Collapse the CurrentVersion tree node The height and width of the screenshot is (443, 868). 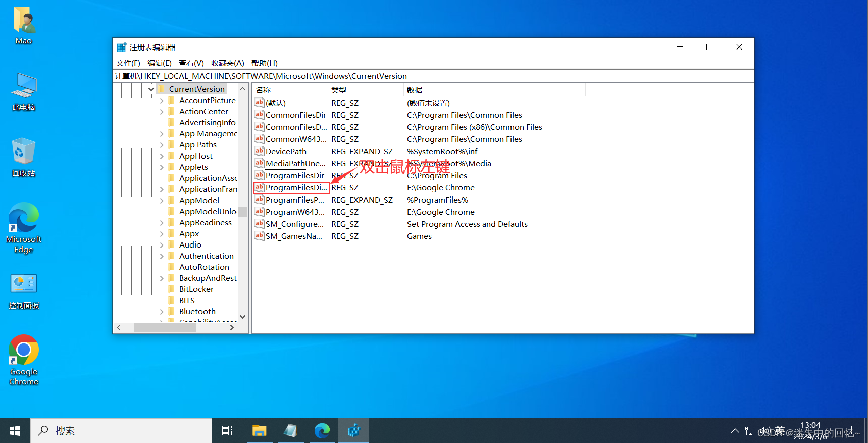pyautogui.click(x=151, y=89)
